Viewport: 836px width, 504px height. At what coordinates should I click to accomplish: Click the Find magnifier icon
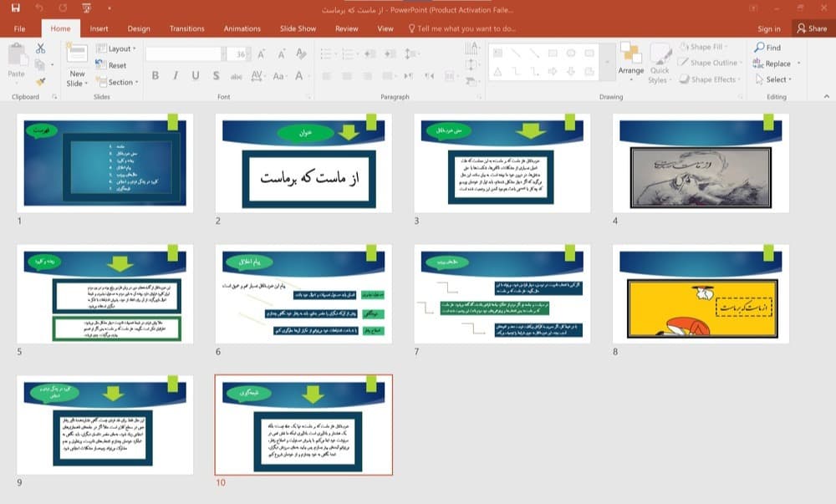pyautogui.click(x=759, y=48)
